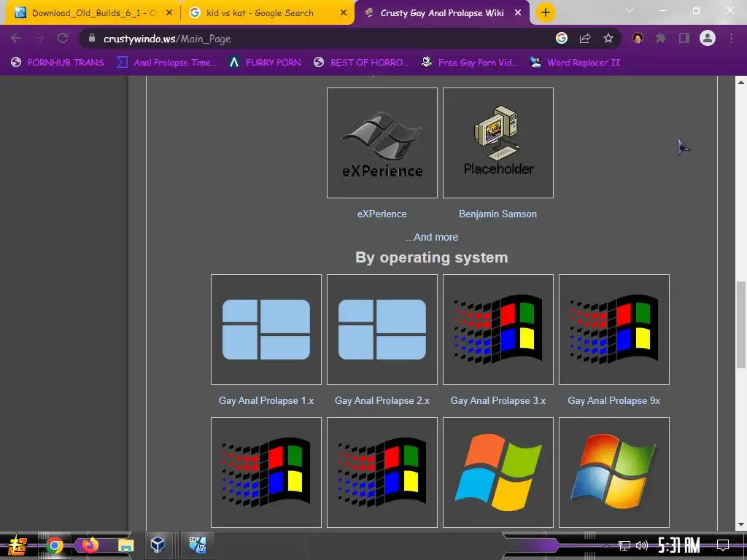
Task: Follow the Gay Anal Prolapse 9x link
Action: pyautogui.click(x=614, y=400)
